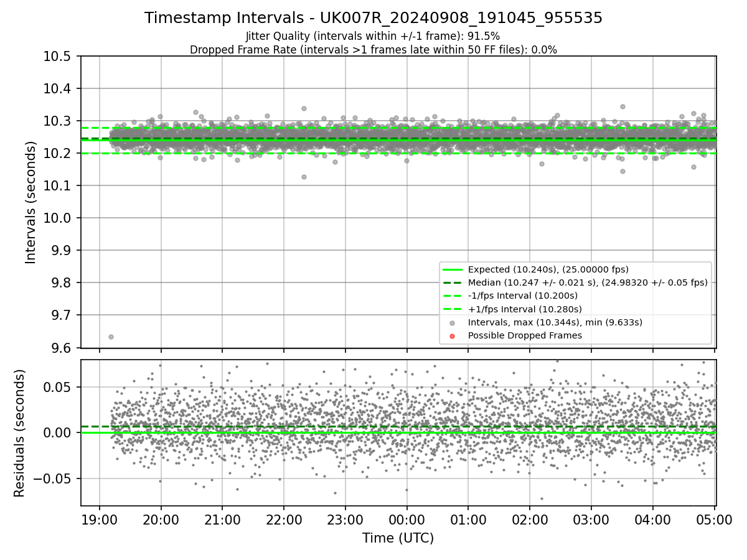
Task: Click the '01:00' time tick label
Action: (468, 519)
